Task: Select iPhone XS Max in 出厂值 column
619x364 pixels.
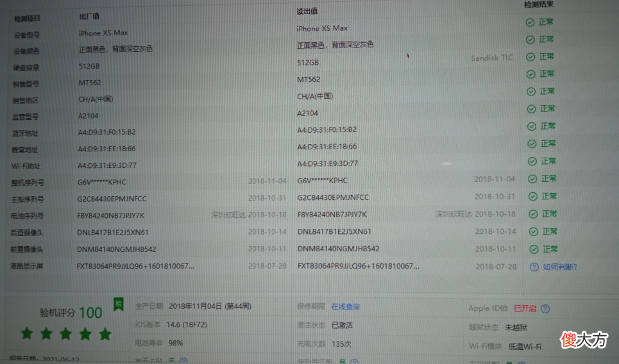Action: click(x=103, y=33)
